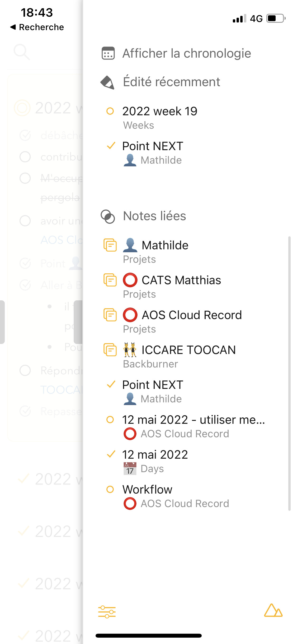Toggle circle beside 12 mai 2022 - utiliser
The height and width of the screenshot is (644, 297).
tap(110, 420)
